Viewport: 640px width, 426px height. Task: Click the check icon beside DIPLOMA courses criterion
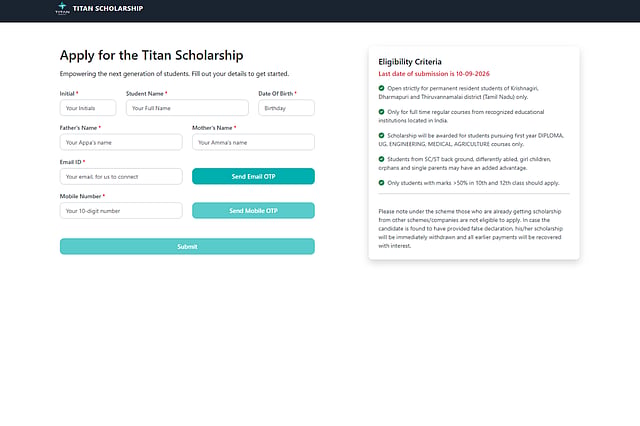pyautogui.click(x=381, y=135)
